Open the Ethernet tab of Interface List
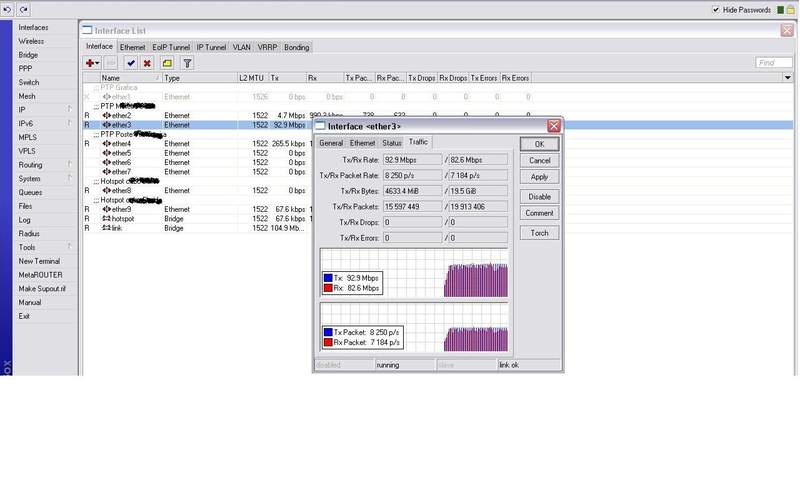 (133, 47)
